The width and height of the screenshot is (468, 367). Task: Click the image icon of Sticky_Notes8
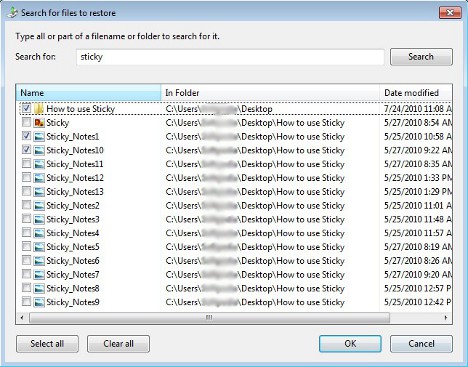coord(39,289)
